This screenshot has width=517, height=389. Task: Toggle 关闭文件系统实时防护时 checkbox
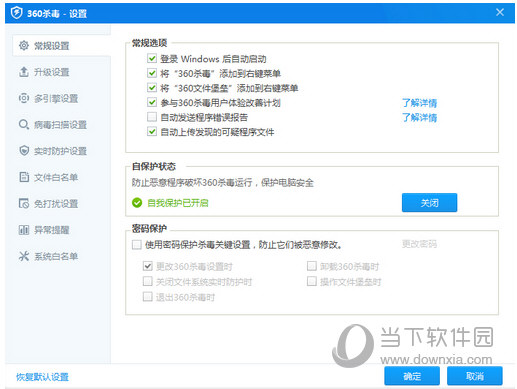[148, 281]
